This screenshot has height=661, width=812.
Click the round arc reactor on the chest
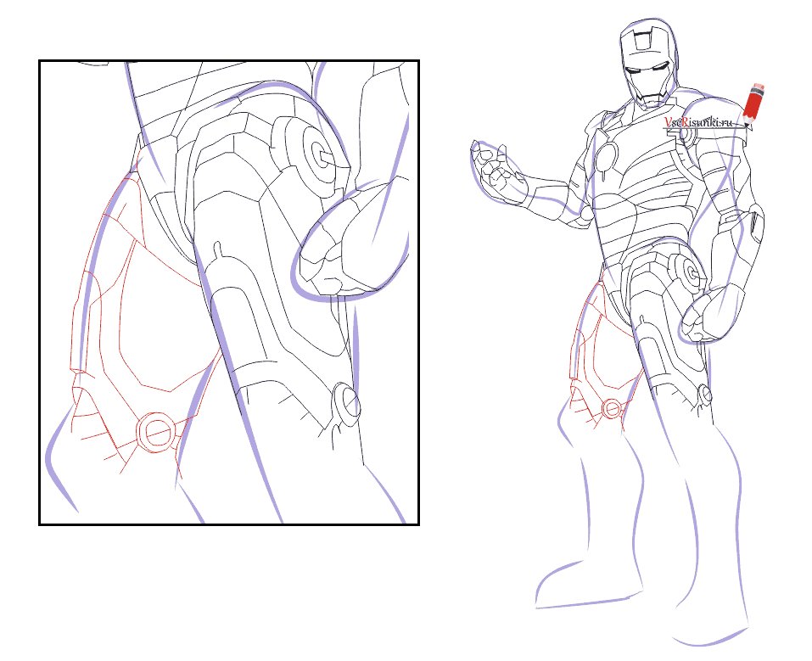point(607,156)
